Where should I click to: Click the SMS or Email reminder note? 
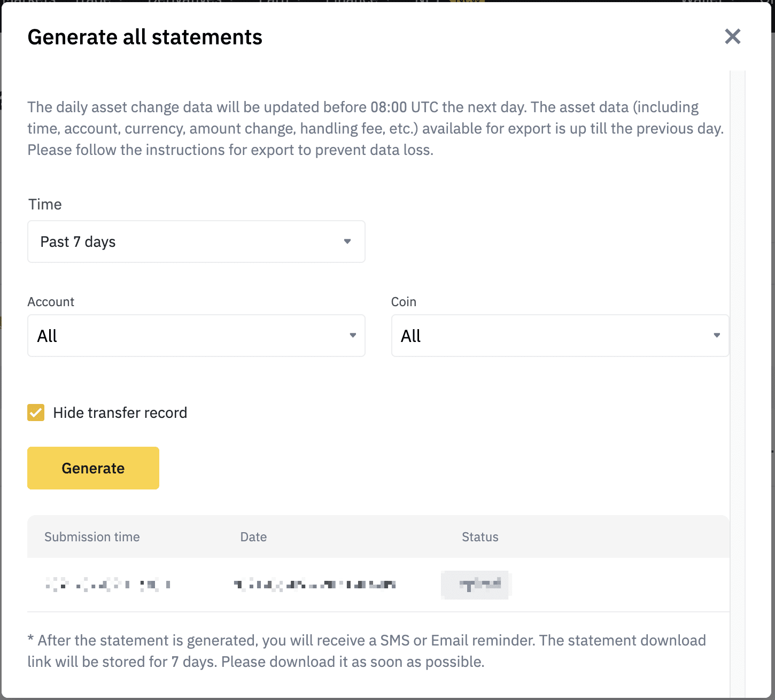367,651
